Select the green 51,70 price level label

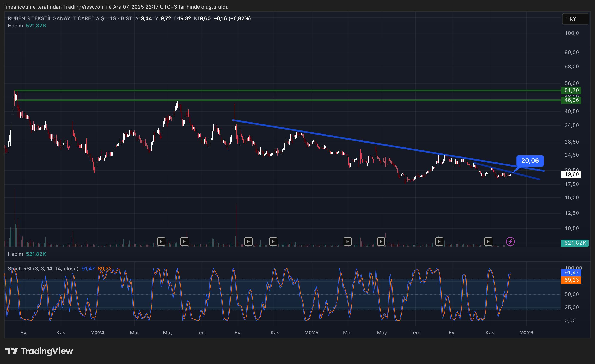pos(571,90)
